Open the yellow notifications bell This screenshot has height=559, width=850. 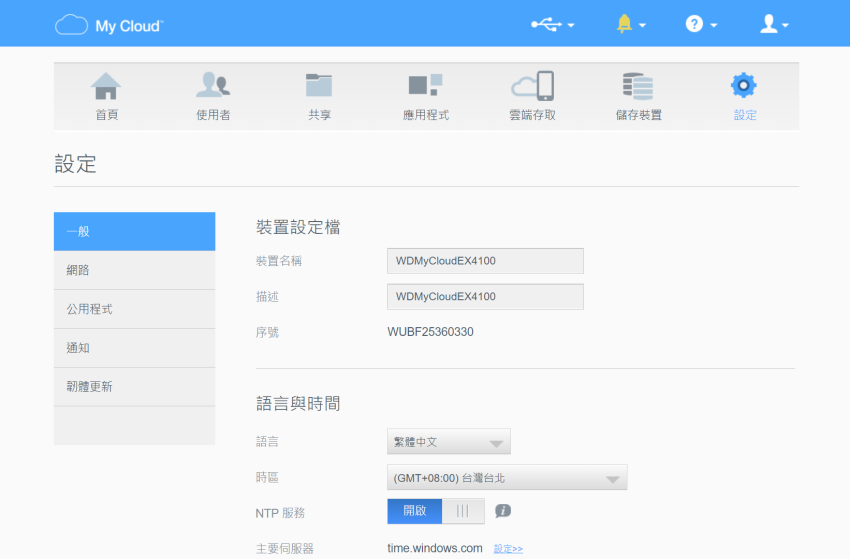click(x=624, y=24)
